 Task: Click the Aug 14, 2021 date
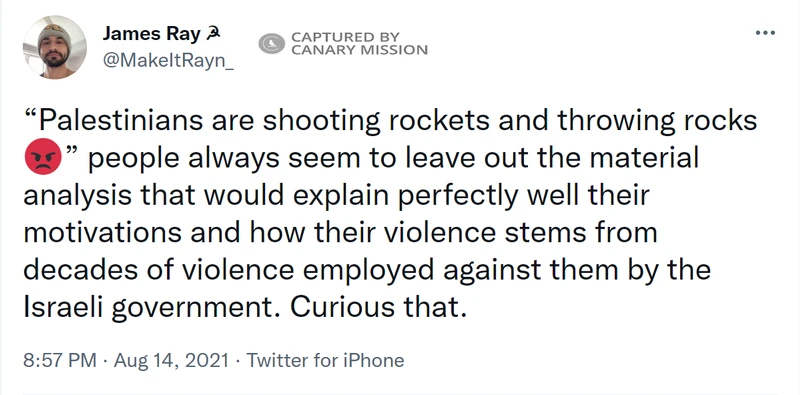[x=171, y=361]
